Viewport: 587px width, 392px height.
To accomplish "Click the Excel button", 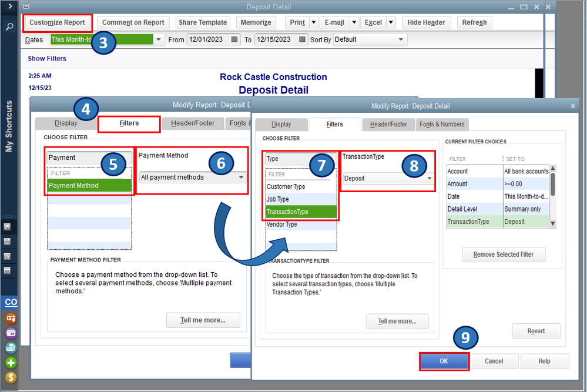I will [373, 22].
